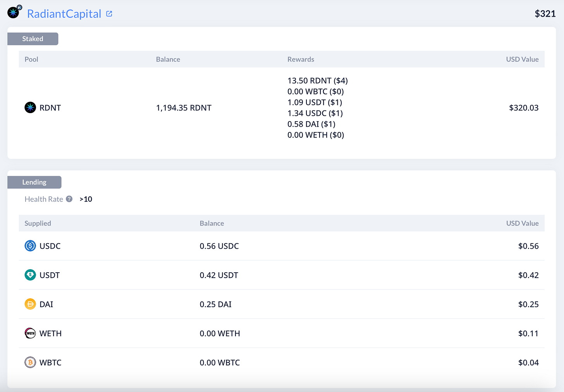The image size is (564, 392).
Task: Click the RadiantCapital logo icon
Action: [14, 13]
